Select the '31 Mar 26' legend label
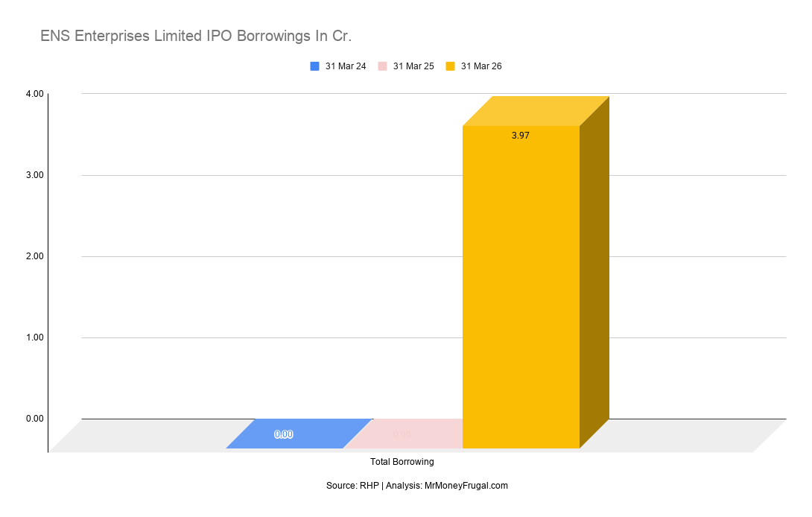 pyautogui.click(x=481, y=66)
